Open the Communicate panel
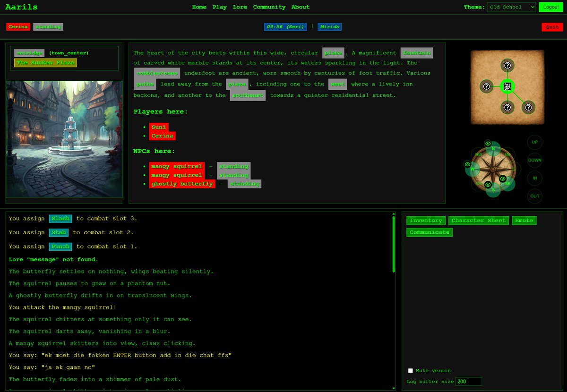The image size is (567, 392). point(430,232)
